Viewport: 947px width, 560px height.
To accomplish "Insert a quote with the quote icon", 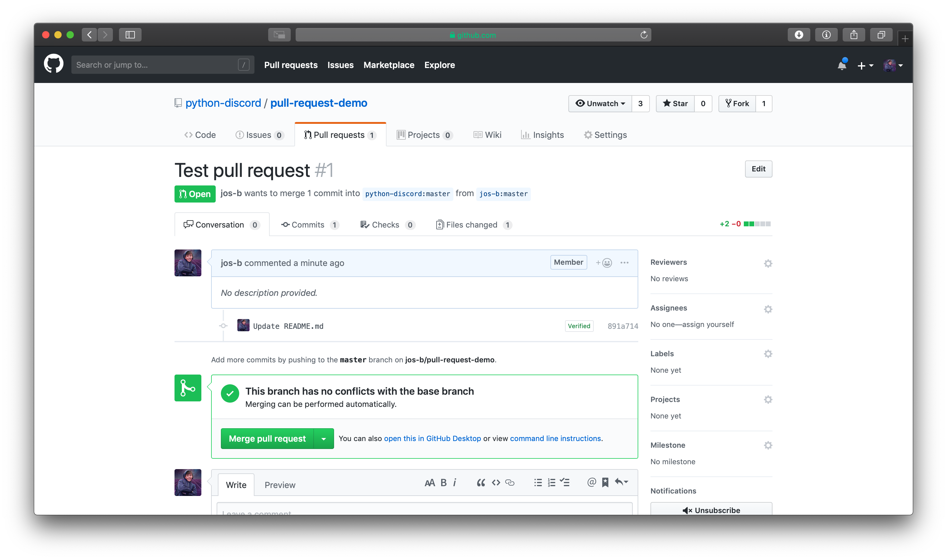I will 481,483.
